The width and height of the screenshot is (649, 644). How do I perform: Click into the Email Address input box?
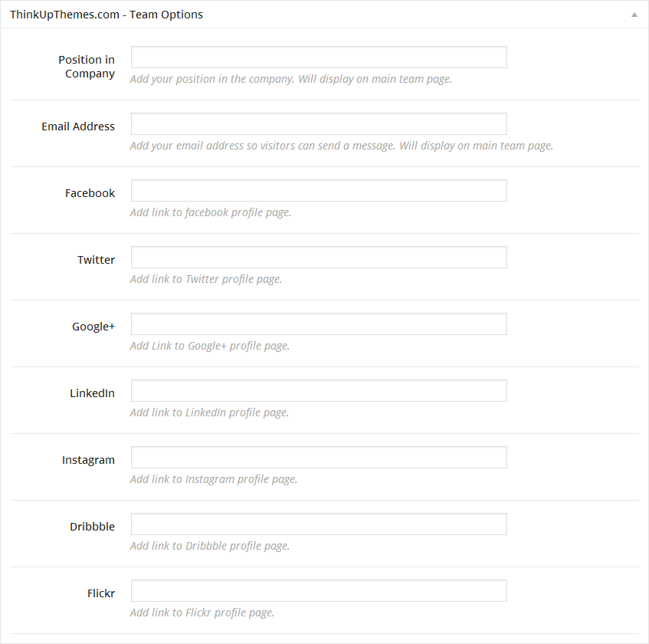(x=319, y=124)
